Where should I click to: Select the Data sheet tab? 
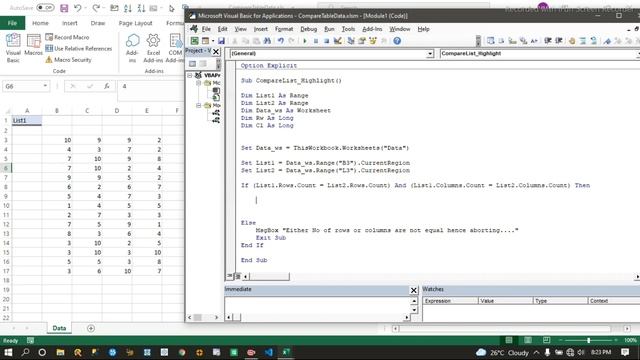[59, 328]
